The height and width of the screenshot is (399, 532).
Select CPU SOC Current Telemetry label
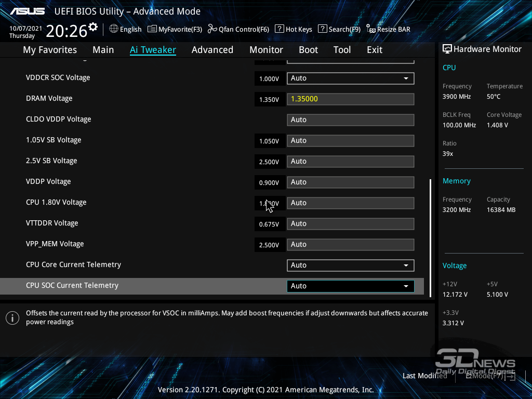point(72,285)
